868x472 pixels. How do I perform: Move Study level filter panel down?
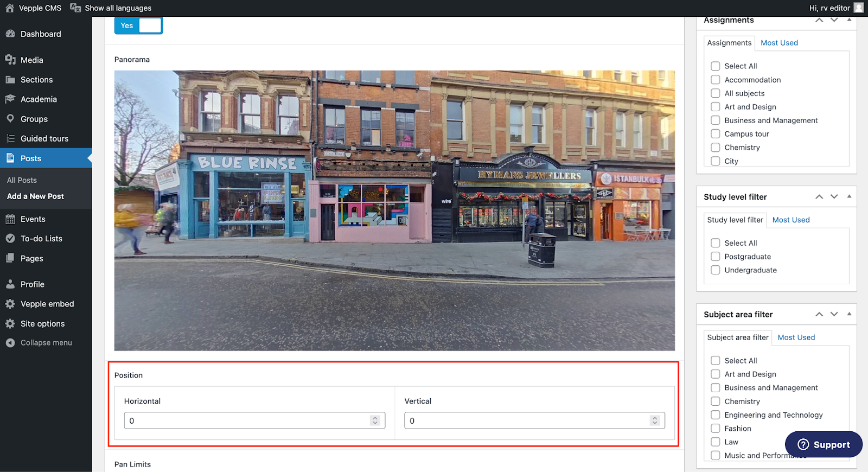coord(834,197)
